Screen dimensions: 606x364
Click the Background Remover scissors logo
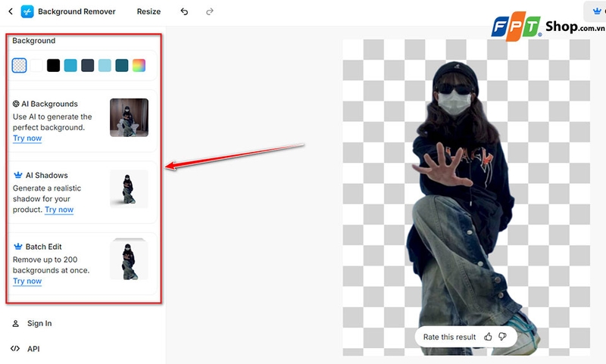(x=27, y=11)
